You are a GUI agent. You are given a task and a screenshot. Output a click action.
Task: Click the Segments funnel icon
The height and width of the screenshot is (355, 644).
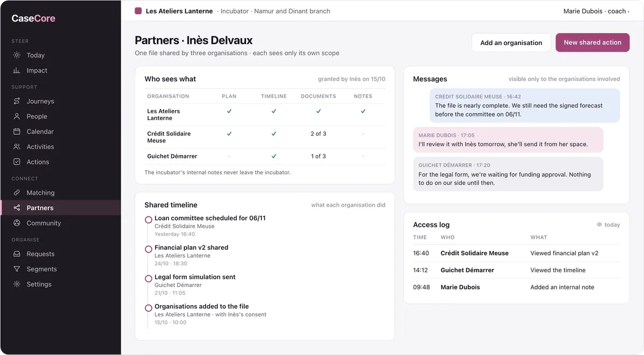coord(17,269)
